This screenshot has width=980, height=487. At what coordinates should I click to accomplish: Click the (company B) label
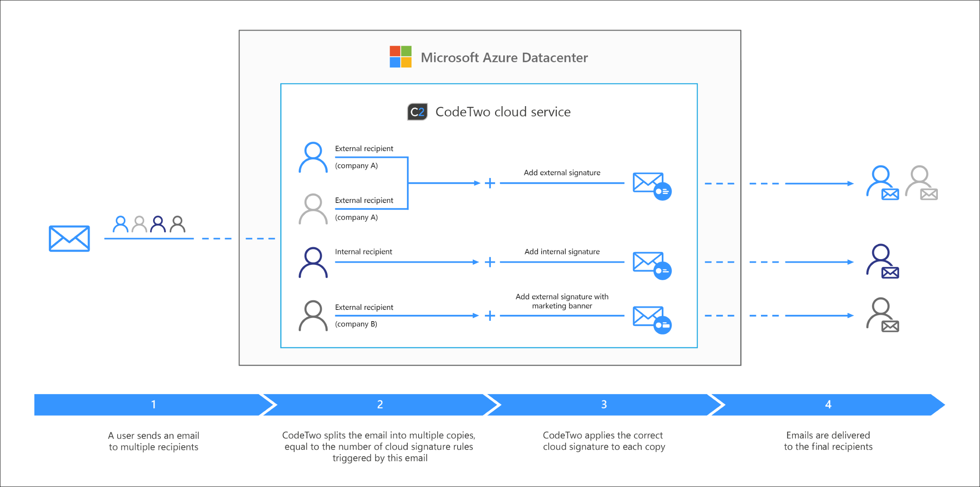pyautogui.click(x=356, y=324)
